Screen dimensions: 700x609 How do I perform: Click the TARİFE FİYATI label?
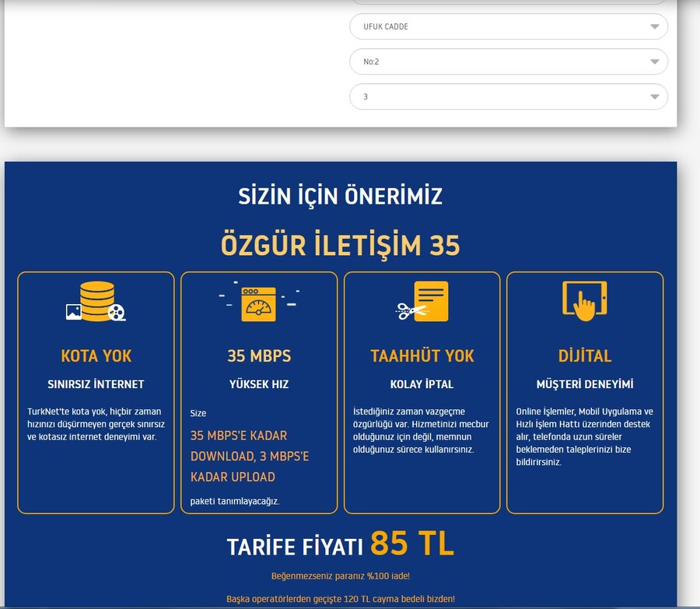[295, 547]
